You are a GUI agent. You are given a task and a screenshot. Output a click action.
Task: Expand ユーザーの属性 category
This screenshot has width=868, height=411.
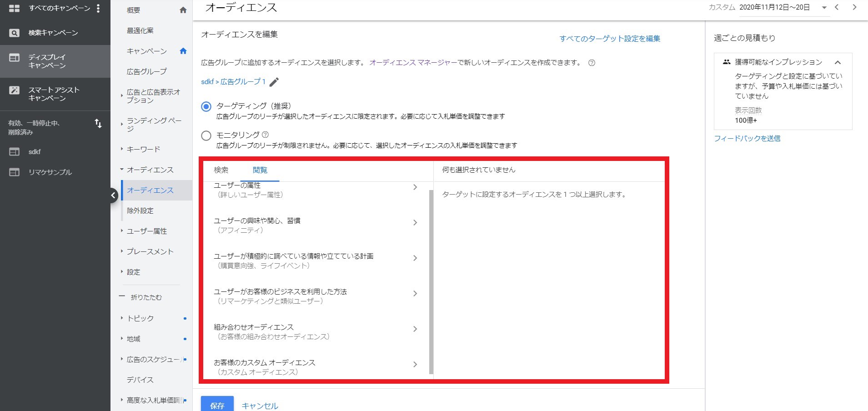(415, 187)
